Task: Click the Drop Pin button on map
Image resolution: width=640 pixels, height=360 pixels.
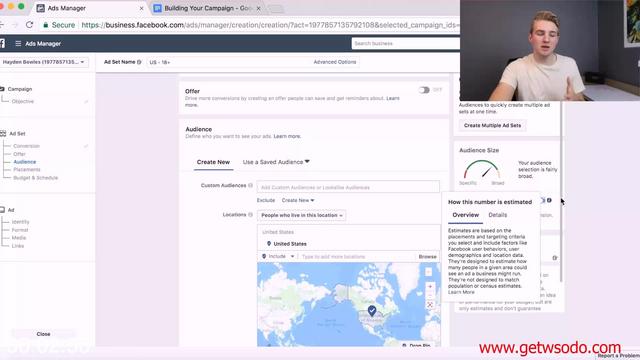Action: (x=416, y=345)
